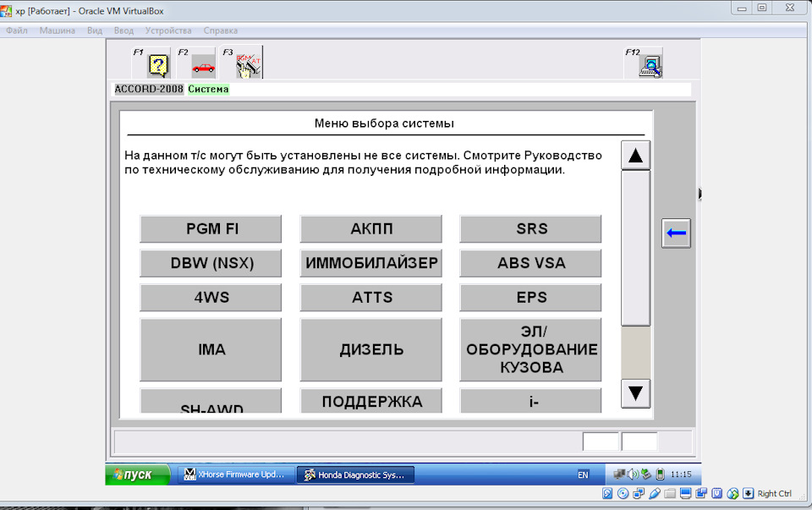Viewport: 812px width, 510px height.
Task: Open the Устройства menu
Action: pyautogui.click(x=168, y=30)
